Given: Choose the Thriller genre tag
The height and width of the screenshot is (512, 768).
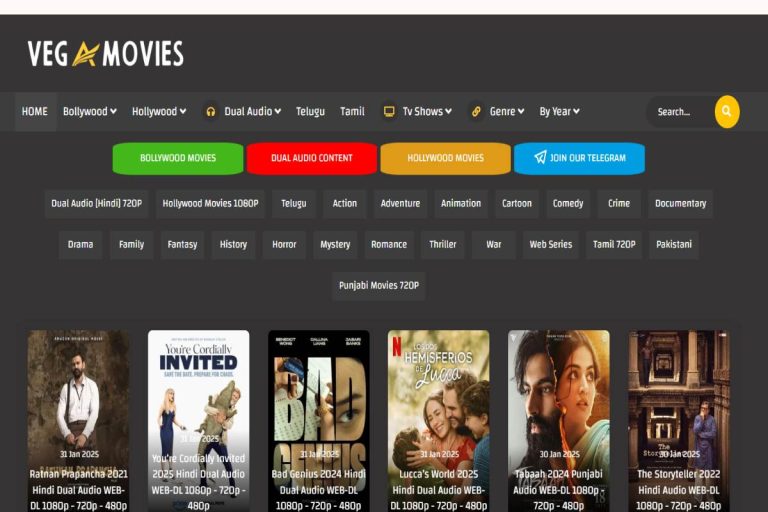Looking at the screenshot, I should 443,244.
